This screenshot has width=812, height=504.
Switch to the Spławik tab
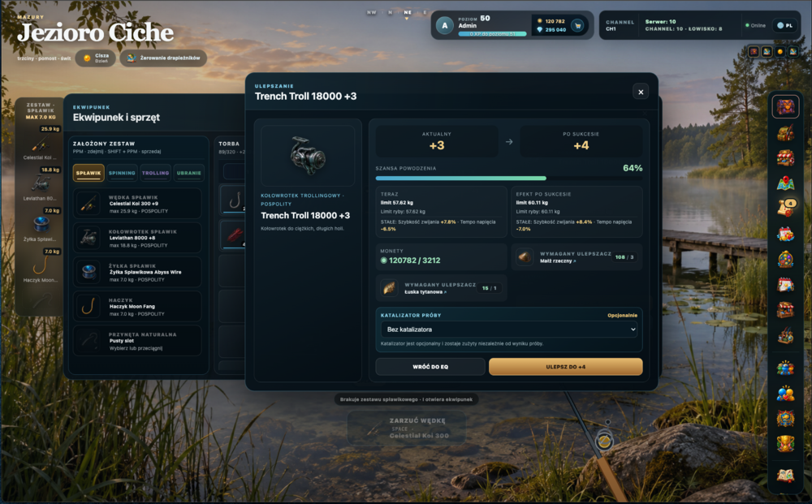(x=89, y=173)
